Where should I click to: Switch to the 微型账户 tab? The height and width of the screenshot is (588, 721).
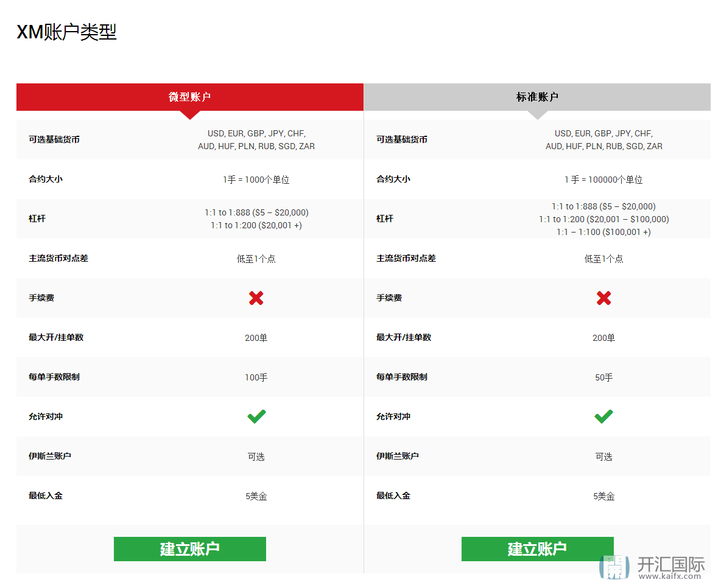click(x=190, y=97)
